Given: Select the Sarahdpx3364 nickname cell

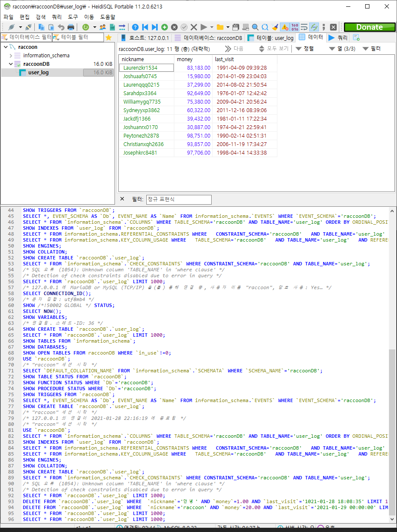Looking at the screenshot, I should click(146, 93).
